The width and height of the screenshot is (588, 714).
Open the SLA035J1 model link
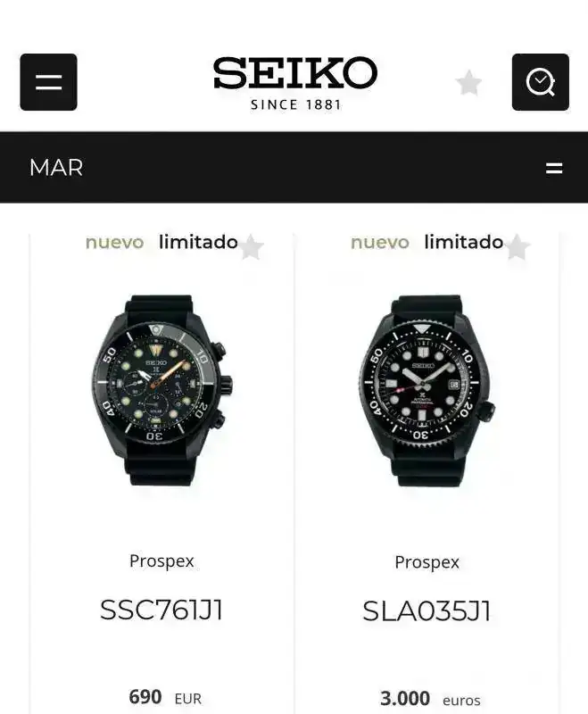click(x=427, y=610)
